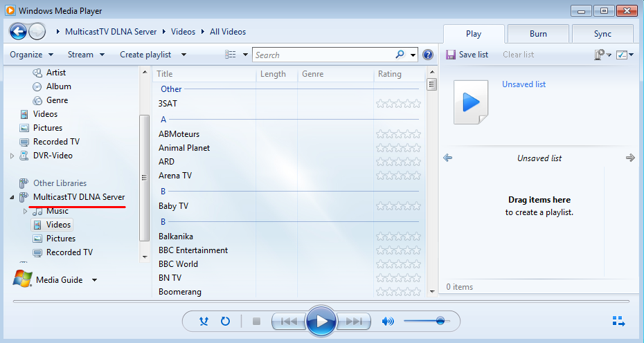Switch to the Burn tab
Screen dimensions: 644x343
click(538, 34)
